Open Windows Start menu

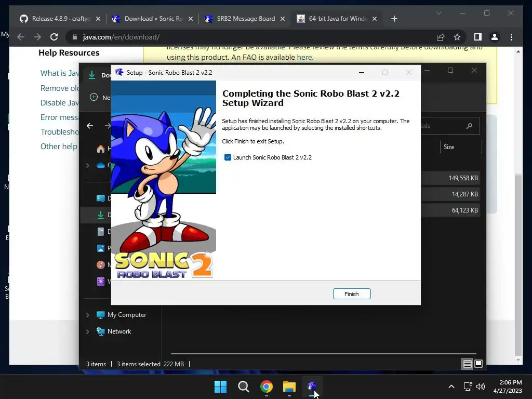[x=220, y=387]
